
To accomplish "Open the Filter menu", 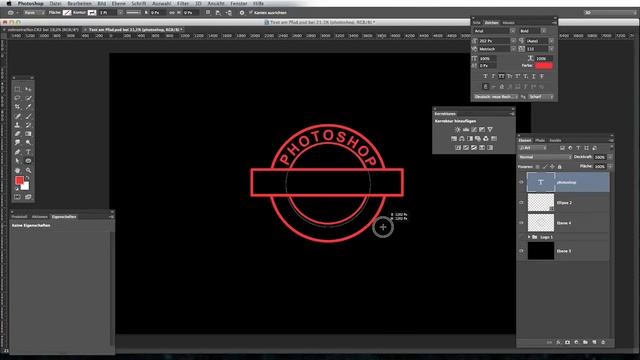I will (183, 3).
